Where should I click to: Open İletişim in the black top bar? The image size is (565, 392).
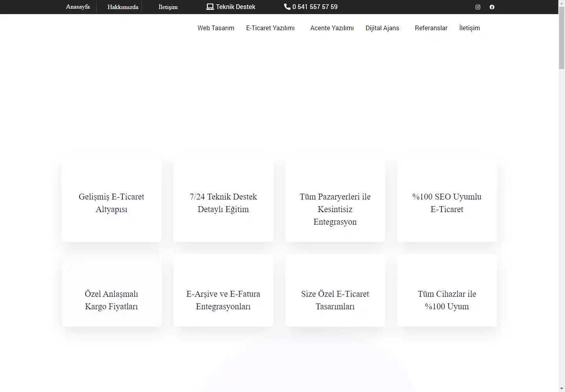[168, 7]
